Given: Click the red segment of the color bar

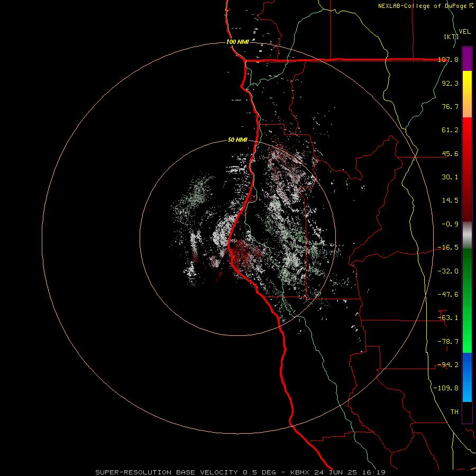Looking at the screenshot, I should pos(467,169).
